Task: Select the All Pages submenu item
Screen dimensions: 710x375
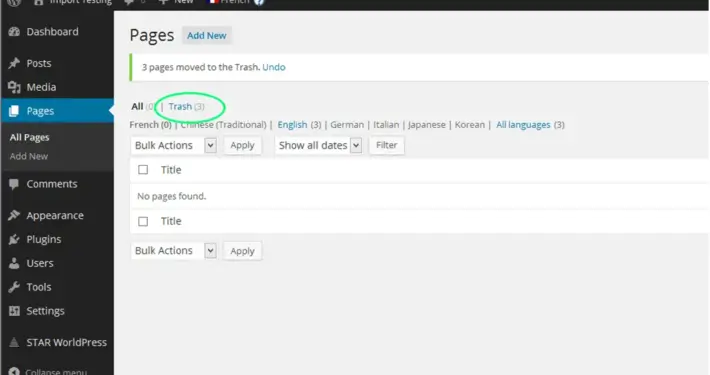Action: pyautogui.click(x=29, y=137)
